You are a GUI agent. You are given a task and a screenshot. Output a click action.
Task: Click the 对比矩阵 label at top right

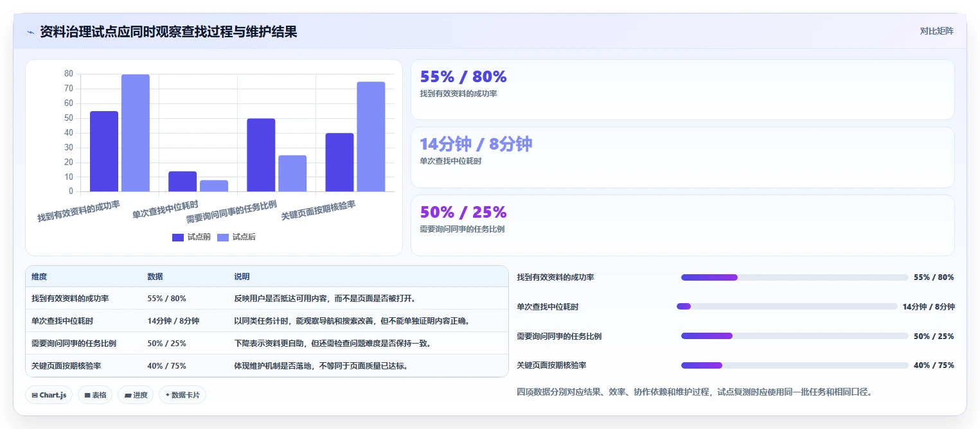click(x=936, y=31)
